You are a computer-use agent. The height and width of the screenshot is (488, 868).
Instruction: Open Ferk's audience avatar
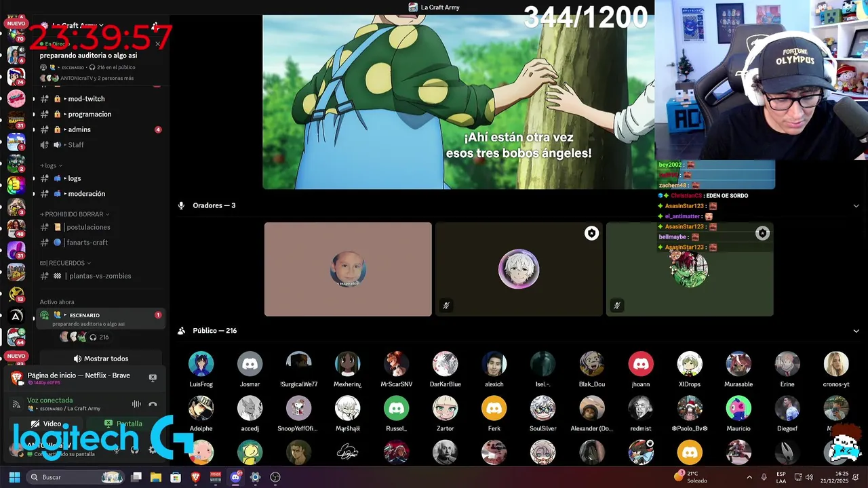494,408
